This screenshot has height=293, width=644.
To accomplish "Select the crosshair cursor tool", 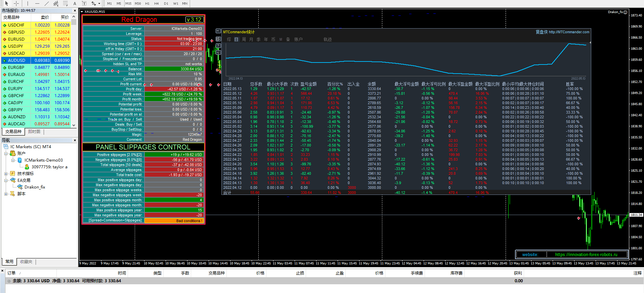I will pos(16,3).
